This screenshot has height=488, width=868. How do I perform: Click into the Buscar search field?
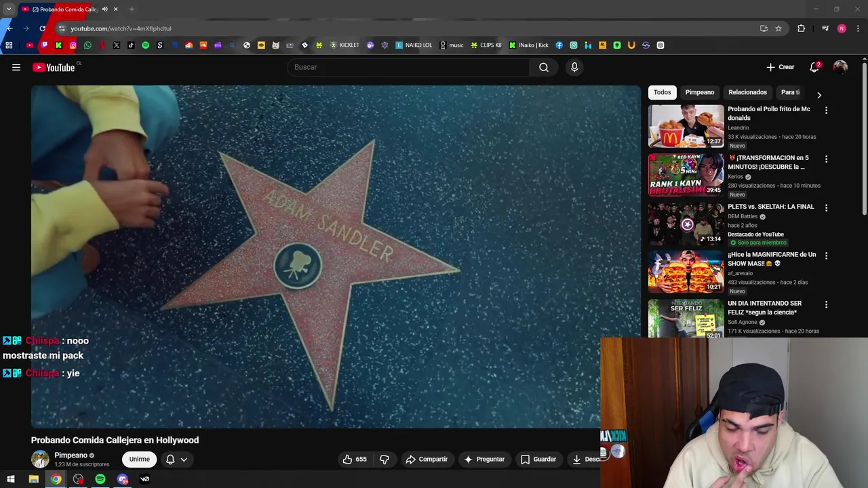pyautogui.click(x=409, y=67)
